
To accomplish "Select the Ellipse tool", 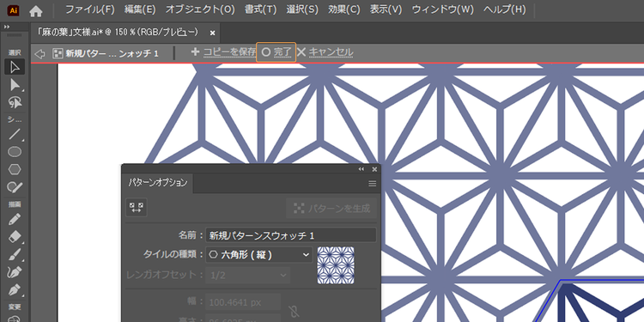I will coord(15,151).
